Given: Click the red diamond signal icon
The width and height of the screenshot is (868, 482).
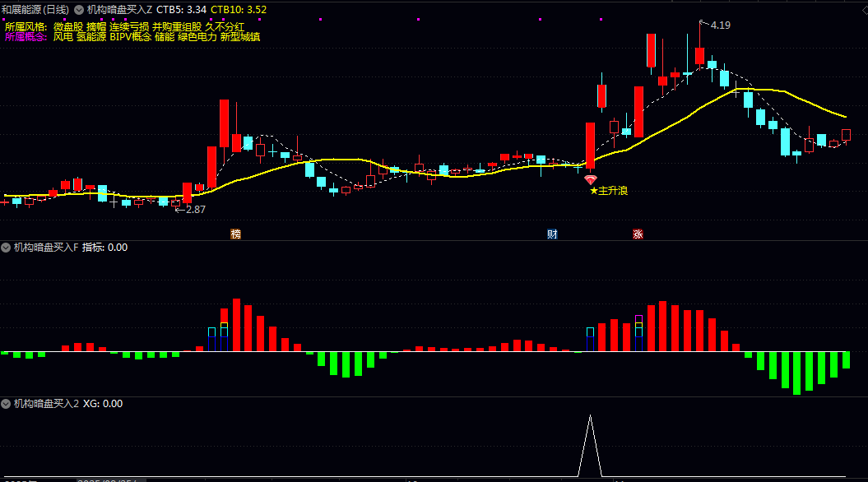Looking at the screenshot, I should [x=591, y=180].
